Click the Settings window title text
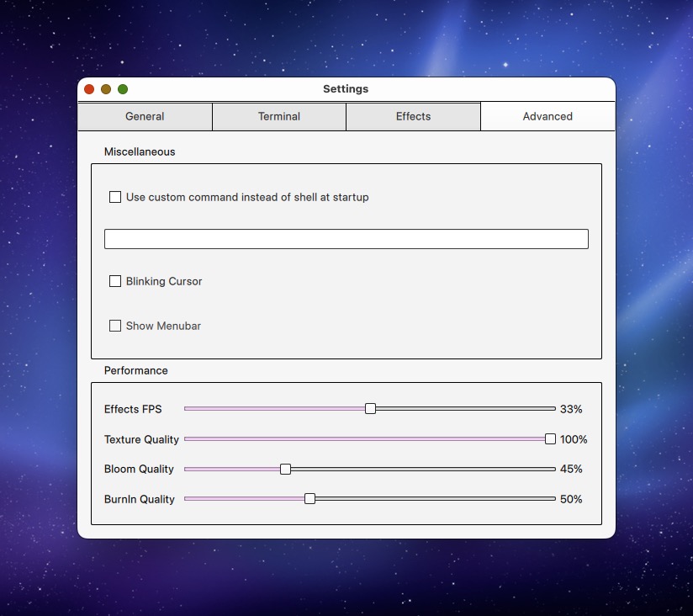This screenshot has width=693, height=616. [346, 89]
